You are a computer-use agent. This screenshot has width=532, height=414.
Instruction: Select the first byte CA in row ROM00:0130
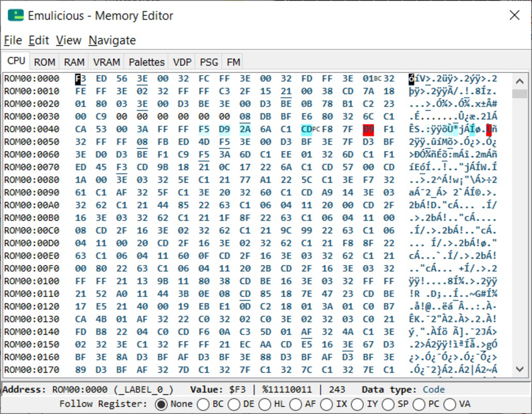81,319
